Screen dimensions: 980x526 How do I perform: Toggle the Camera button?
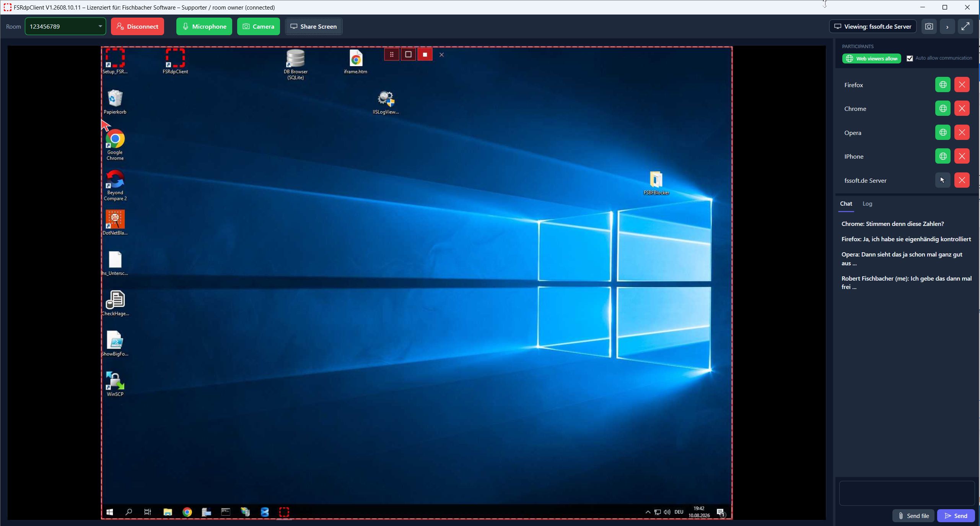pos(259,26)
